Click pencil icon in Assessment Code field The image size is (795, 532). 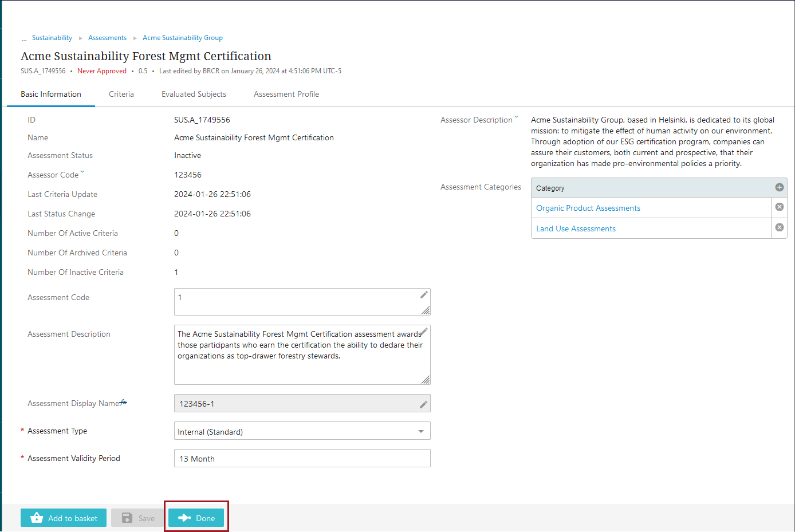click(x=424, y=295)
